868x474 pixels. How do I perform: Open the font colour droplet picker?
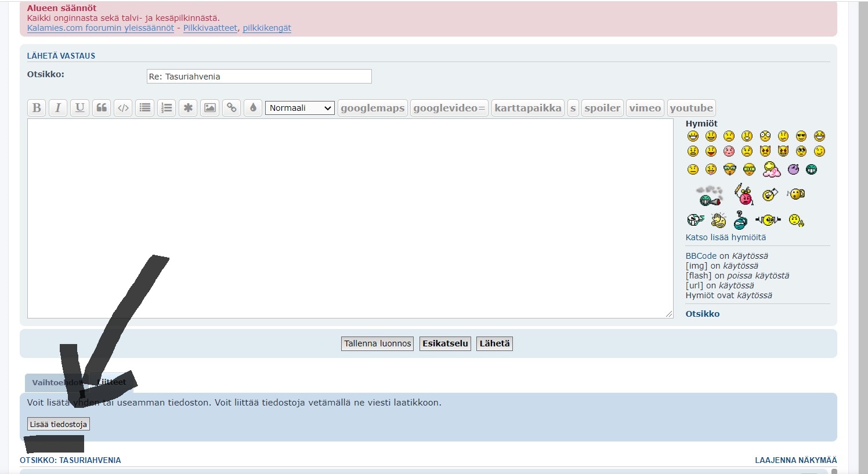click(x=253, y=108)
